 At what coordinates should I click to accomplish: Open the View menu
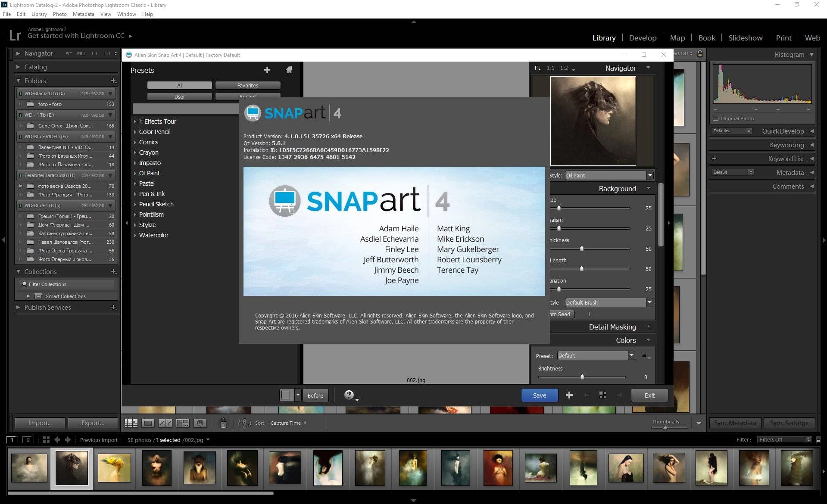pos(106,14)
